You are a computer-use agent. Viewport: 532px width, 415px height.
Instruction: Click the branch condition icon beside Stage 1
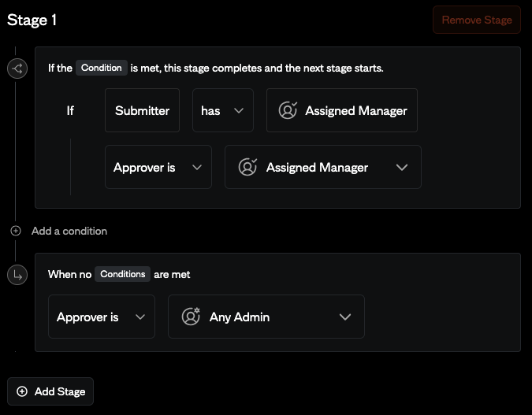17,69
